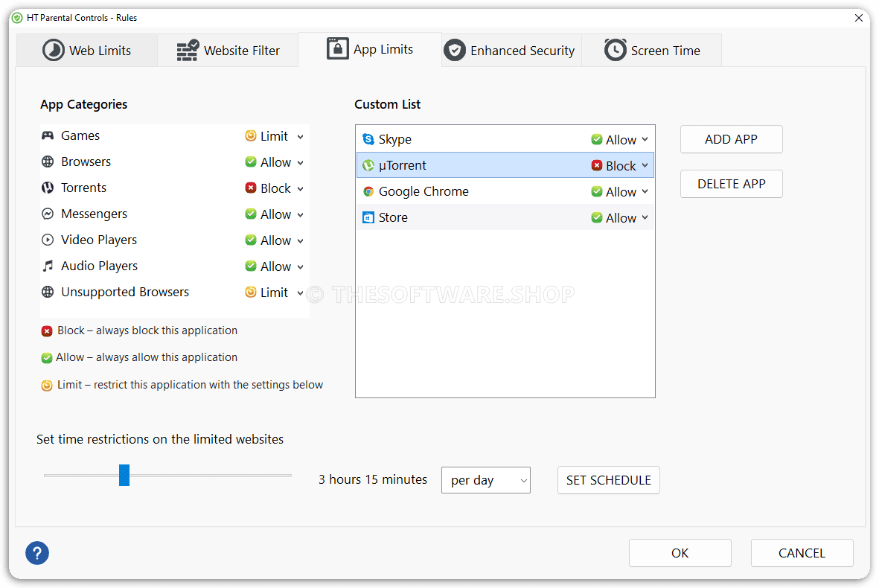
Task: Expand the Video Players rule dropdown arrow
Action: (x=301, y=241)
